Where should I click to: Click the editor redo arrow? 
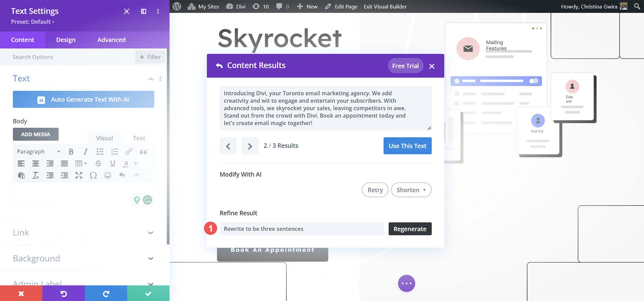tap(136, 175)
